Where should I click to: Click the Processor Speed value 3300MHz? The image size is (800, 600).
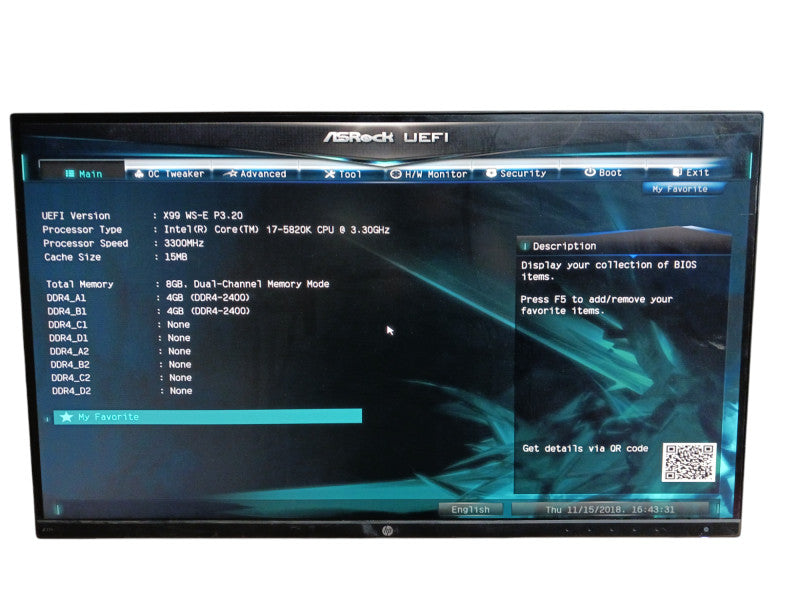[x=184, y=243]
